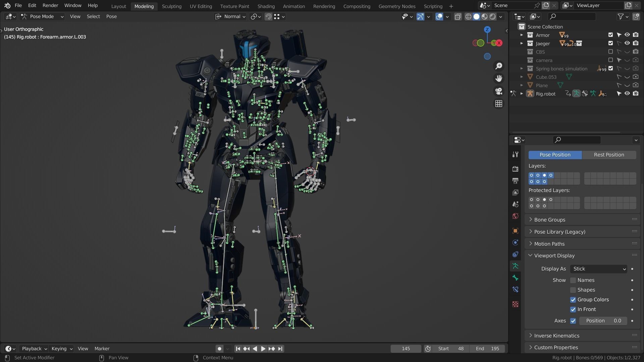This screenshot has width=644, height=362.
Task: Click the Axes Position slider field
Action: pos(603,321)
